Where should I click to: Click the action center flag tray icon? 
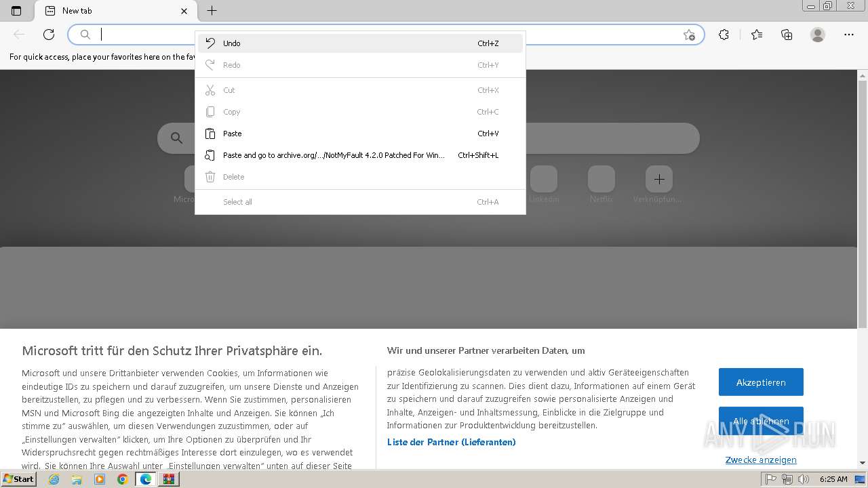pyautogui.click(x=771, y=479)
